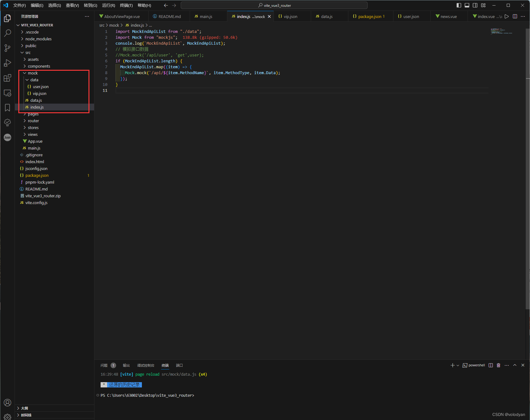Toggle the bottom panel visibility
Image resolution: width=530 pixels, height=420 pixels.
(x=467, y=5)
